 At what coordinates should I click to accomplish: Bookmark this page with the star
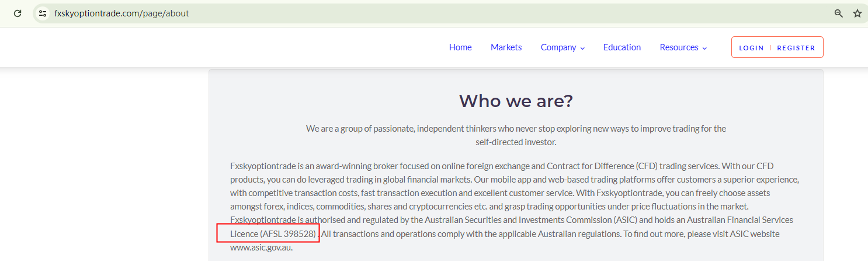857,13
